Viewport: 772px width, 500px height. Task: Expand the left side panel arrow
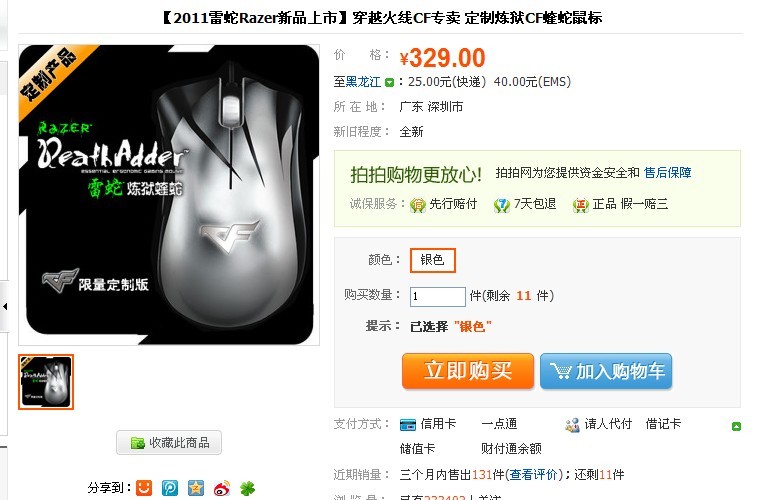(x=5, y=307)
